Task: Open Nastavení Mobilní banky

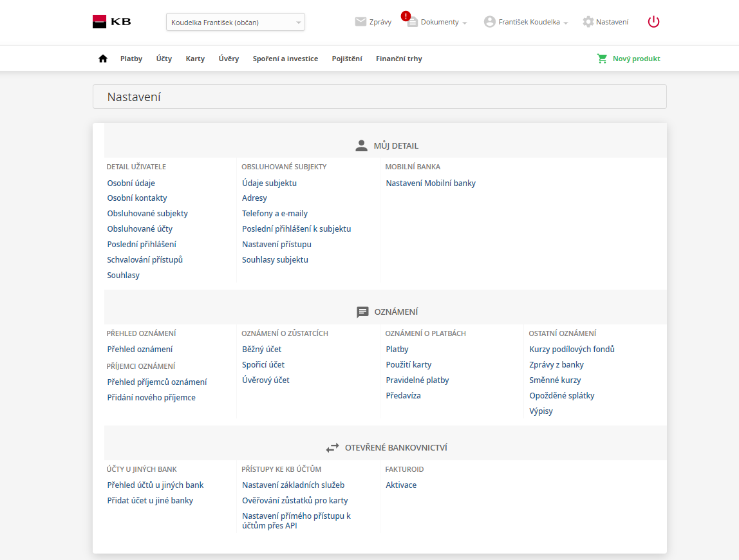Action: (431, 183)
